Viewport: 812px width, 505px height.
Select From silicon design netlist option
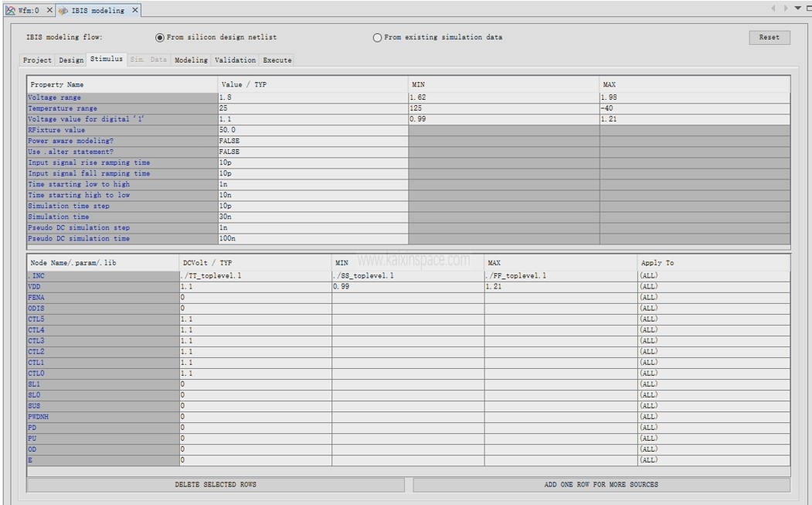tap(160, 37)
